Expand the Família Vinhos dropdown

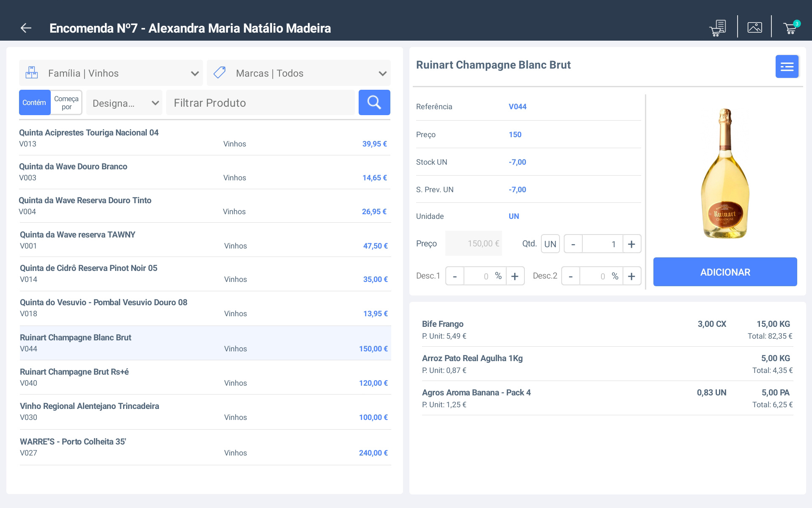click(x=195, y=73)
